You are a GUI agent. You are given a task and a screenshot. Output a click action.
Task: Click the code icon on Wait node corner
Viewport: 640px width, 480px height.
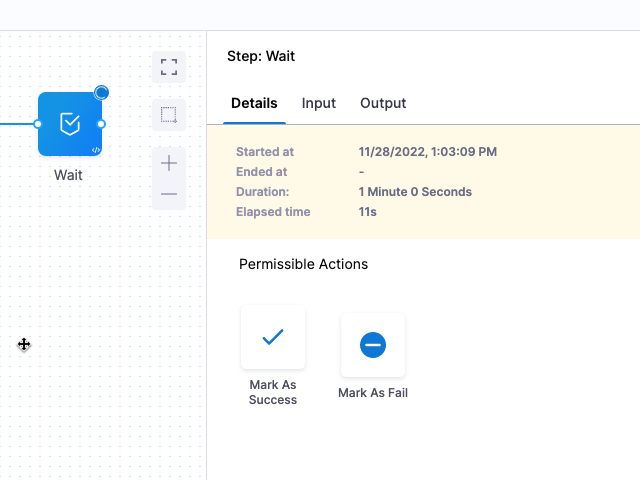pyautogui.click(x=96, y=150)
